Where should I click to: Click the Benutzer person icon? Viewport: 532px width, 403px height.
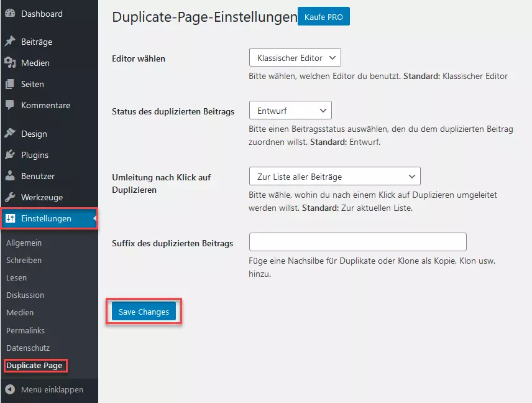(x=10, y=176)
